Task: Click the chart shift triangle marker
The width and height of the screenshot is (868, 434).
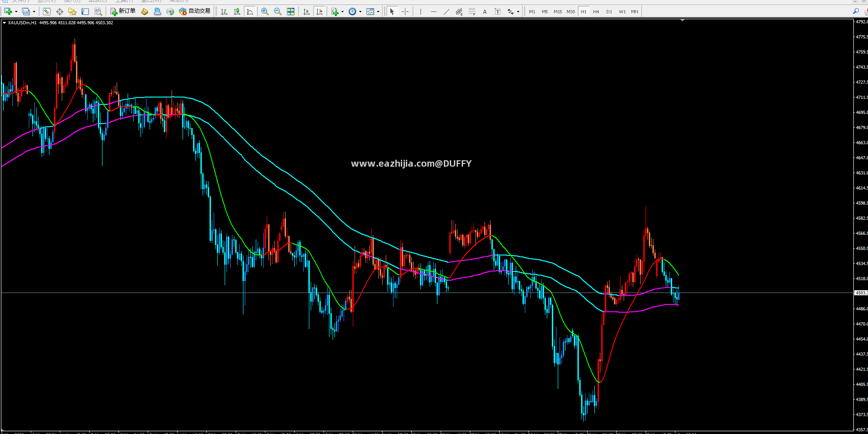Action: tap(682, 21)
